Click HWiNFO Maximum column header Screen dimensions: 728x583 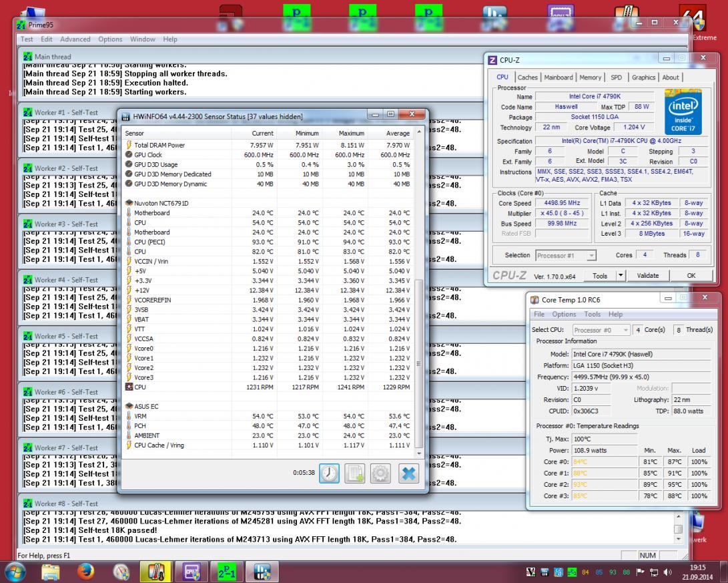coord(346,133)
